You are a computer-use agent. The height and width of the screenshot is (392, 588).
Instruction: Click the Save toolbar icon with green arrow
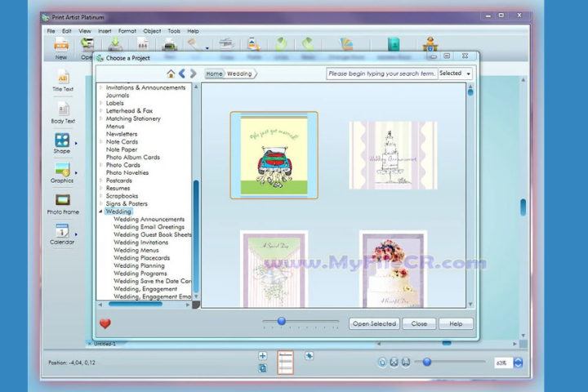pos(115,45)
